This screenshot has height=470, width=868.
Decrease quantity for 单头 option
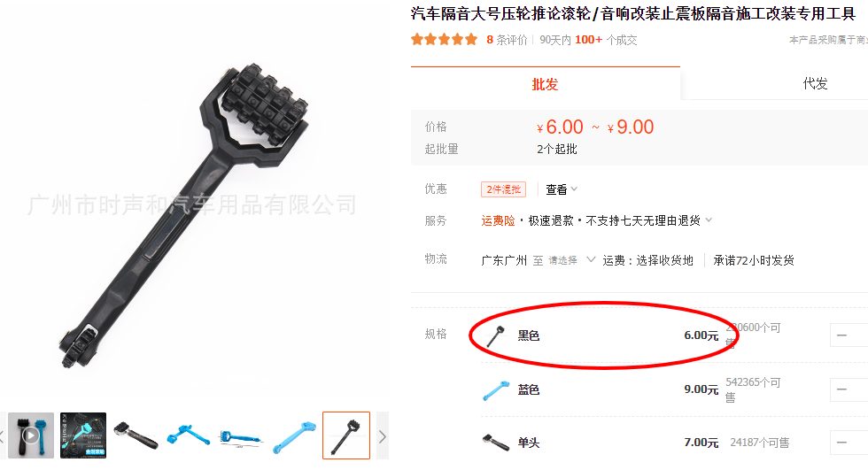pos(842,443)
